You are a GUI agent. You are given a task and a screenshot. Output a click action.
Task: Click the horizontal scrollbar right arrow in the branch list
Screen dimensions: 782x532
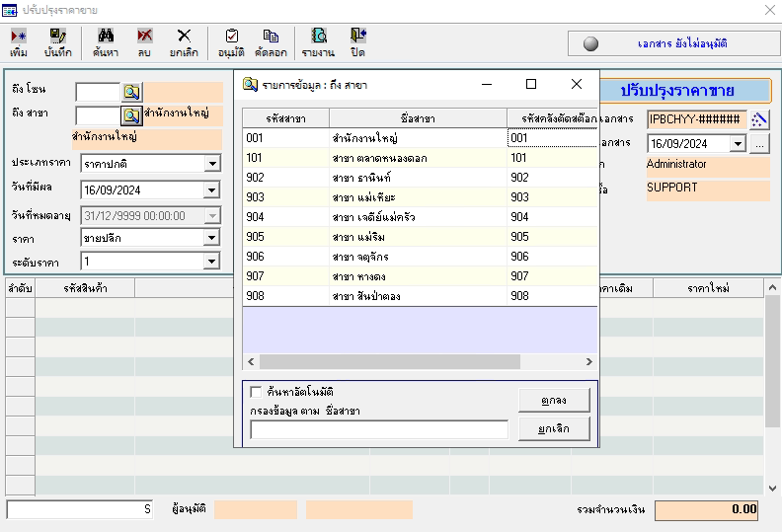coord(589,362)
